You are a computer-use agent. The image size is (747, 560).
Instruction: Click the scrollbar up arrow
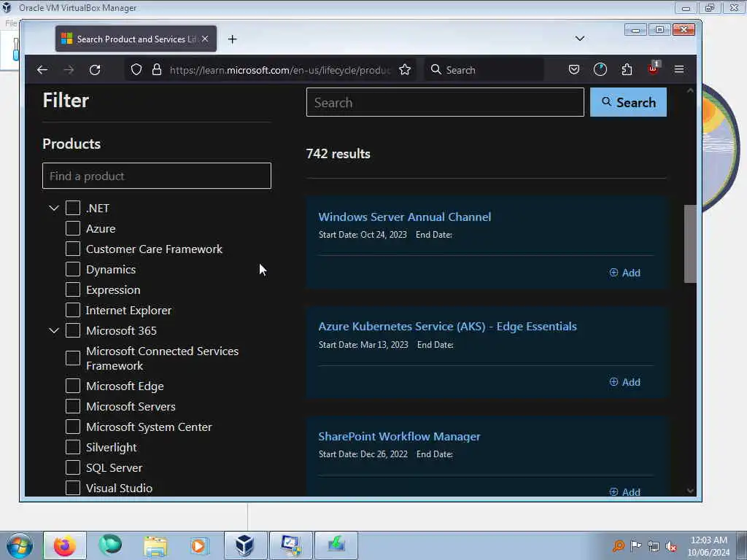coord(690,90)
